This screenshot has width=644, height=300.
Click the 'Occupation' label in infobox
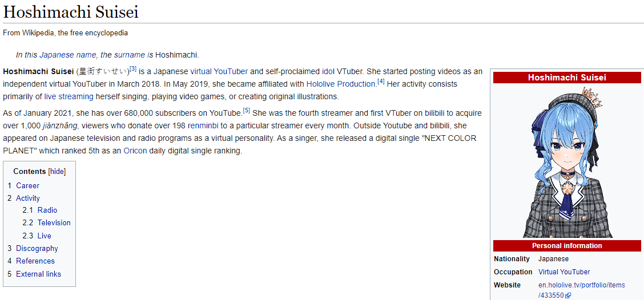(x=513, y=271)
